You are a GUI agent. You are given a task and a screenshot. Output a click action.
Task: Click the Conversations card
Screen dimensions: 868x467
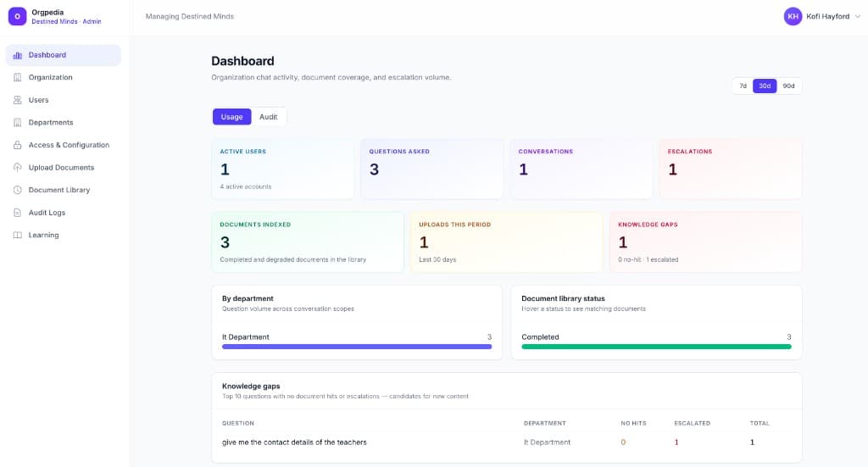(581, 169)
